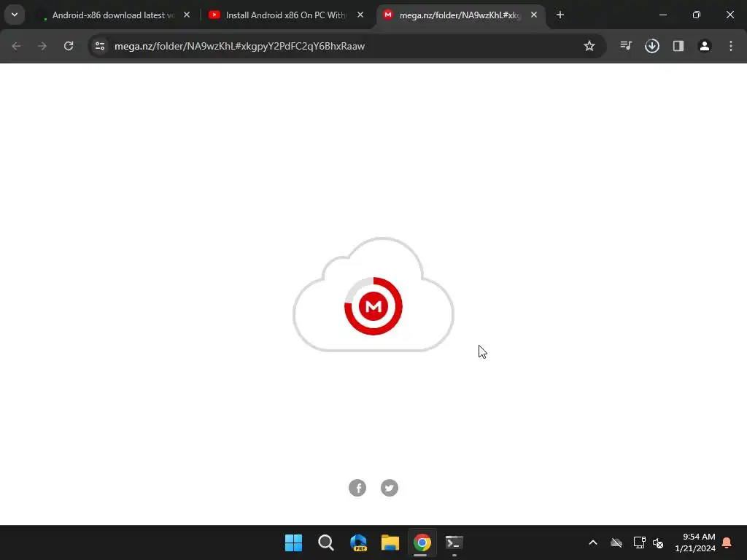Close the mega.nz folder tab
The height and width of the screenshot is (560, 747).
(533, 15)
